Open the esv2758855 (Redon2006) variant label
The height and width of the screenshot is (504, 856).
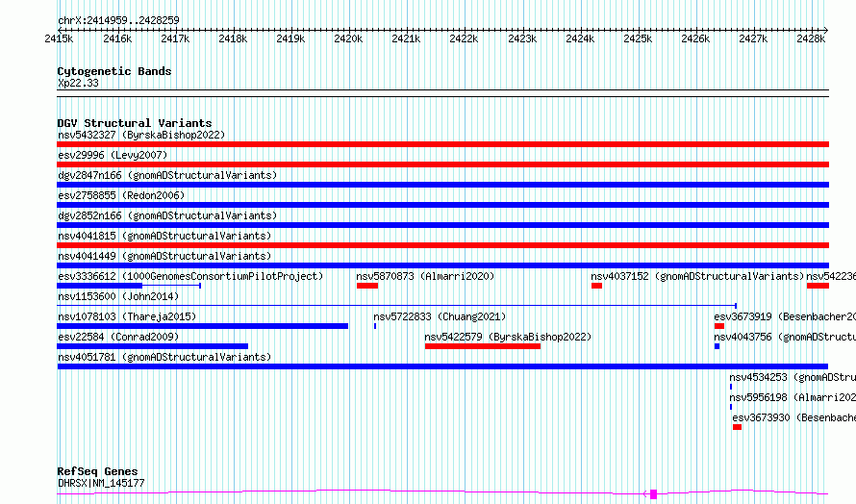click(x=121, y=195)
